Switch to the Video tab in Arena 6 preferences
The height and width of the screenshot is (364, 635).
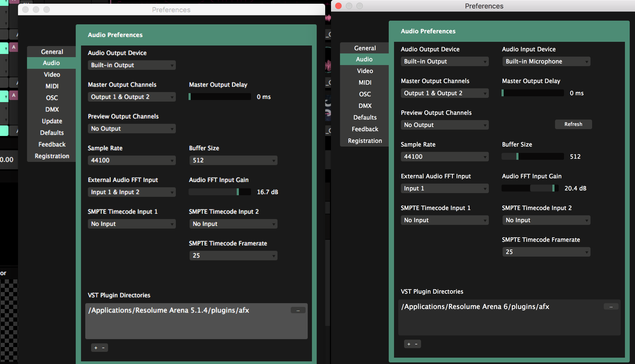365,71
